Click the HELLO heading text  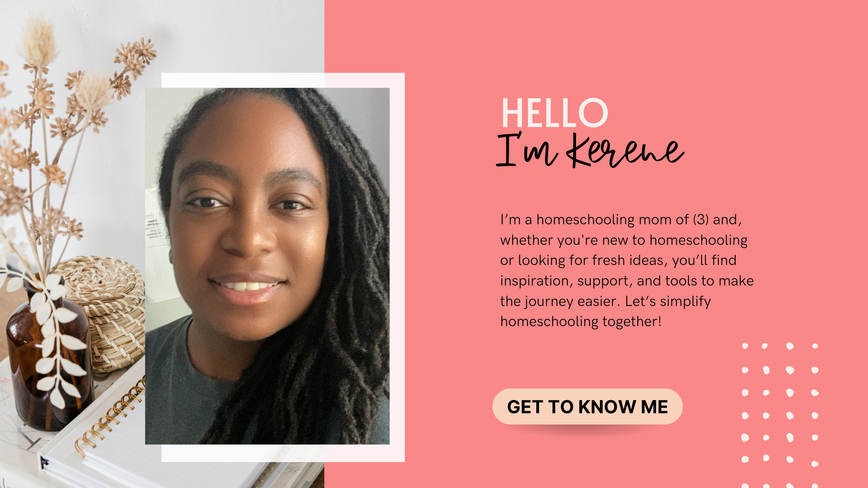pyautogui.click(x=555, y=113)
